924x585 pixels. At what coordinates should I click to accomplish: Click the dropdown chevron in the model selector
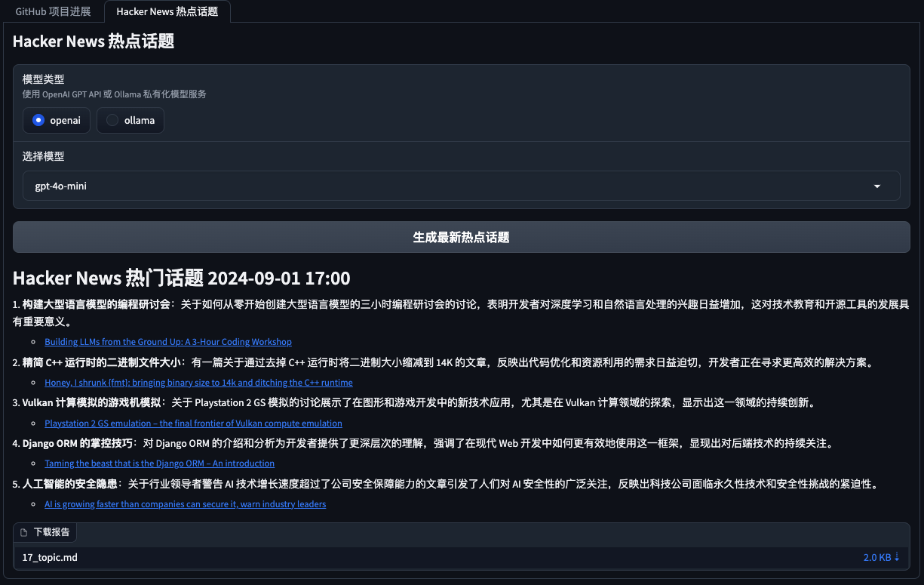pos(877,186)
